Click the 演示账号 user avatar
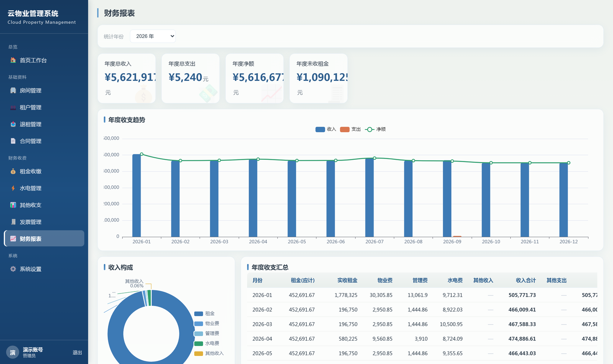The image size is (613, 364). [x=13, y=353]
